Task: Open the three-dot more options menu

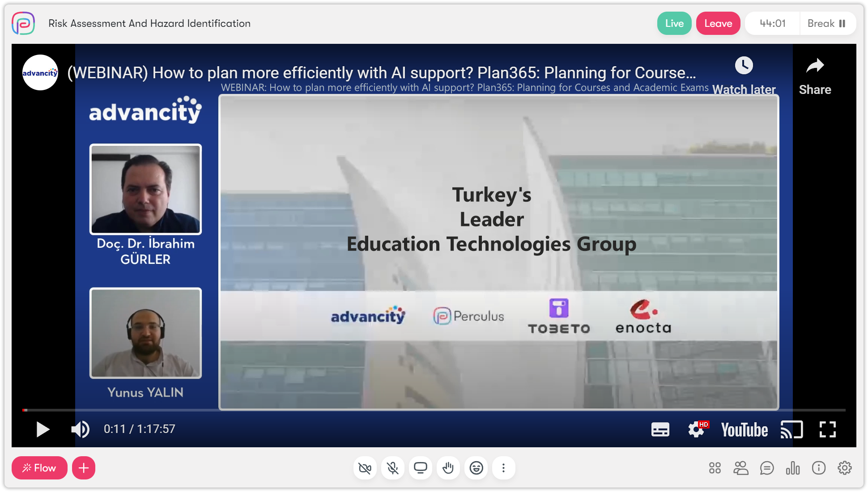Action: click(x=504, y=468)
